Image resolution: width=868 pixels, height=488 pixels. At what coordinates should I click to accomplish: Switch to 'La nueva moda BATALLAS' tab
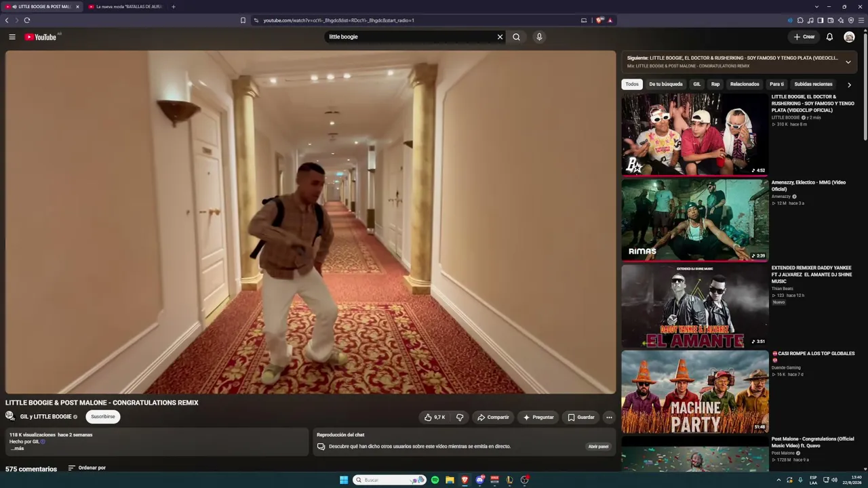(x=125, y=7)
